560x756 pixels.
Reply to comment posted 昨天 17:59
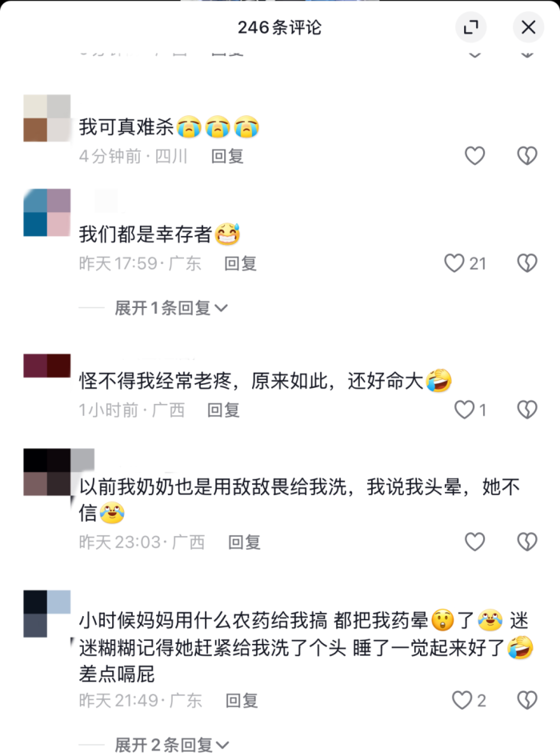coord(240,263)
